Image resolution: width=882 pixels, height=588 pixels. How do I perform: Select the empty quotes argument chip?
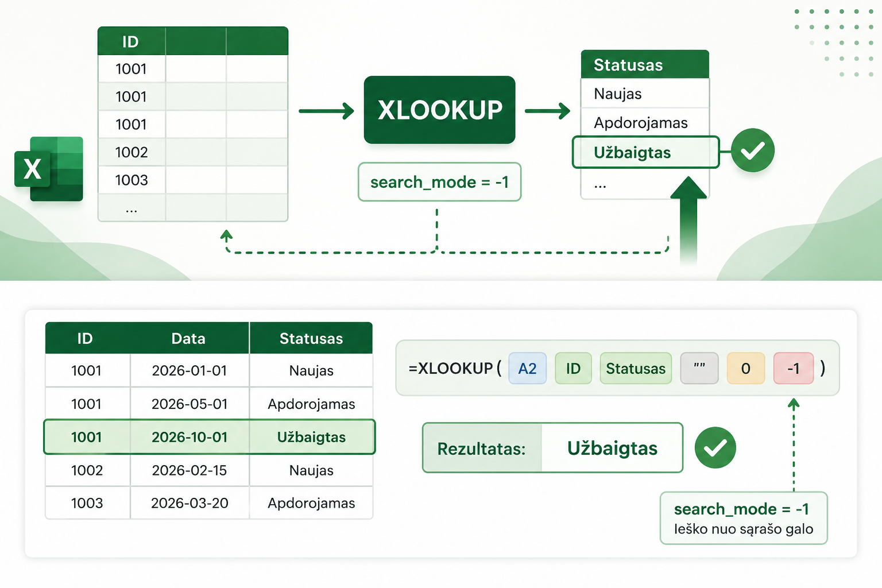click(699, 368)
